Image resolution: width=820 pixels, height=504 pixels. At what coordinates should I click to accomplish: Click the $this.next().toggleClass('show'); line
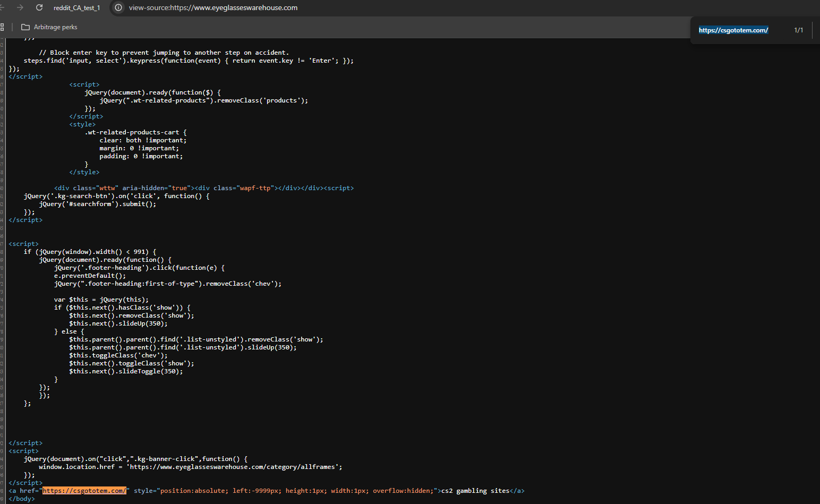(x=132, y=363)
